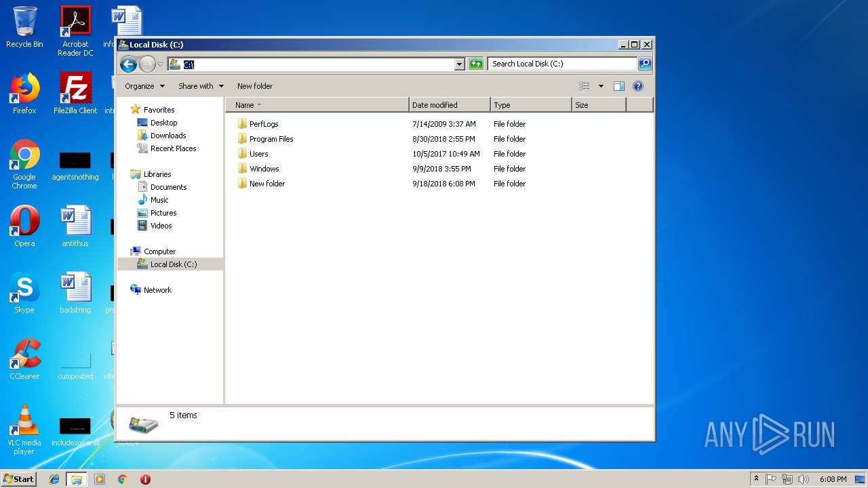The image size is (868, 488).
Task: Click the Chrome taskbar icon
Action: point(122,479)
